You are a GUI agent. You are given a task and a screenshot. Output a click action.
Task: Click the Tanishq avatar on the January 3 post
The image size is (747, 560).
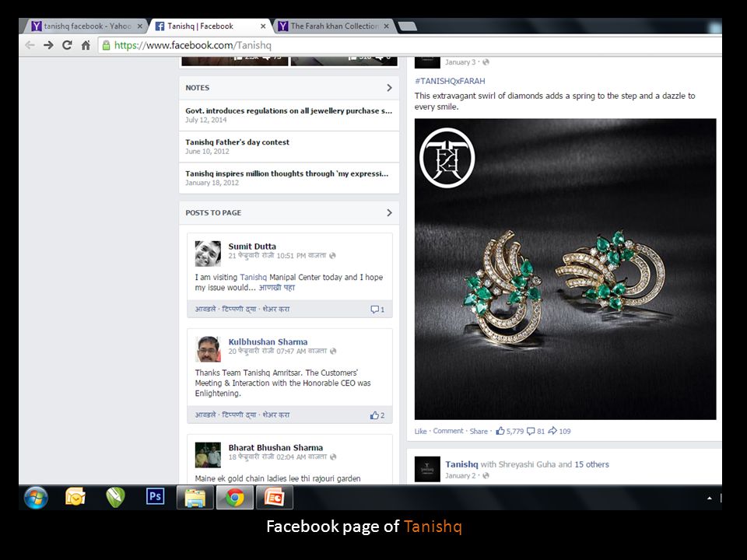tap(427, 62)
